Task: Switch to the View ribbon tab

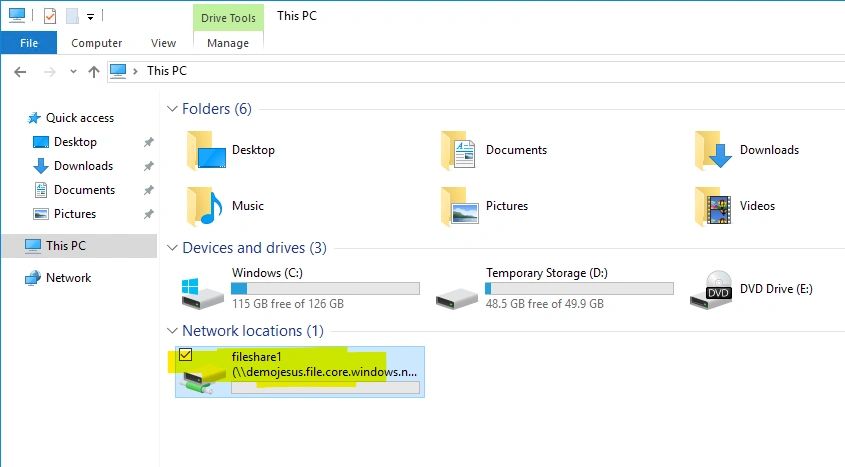Action: 163,43
